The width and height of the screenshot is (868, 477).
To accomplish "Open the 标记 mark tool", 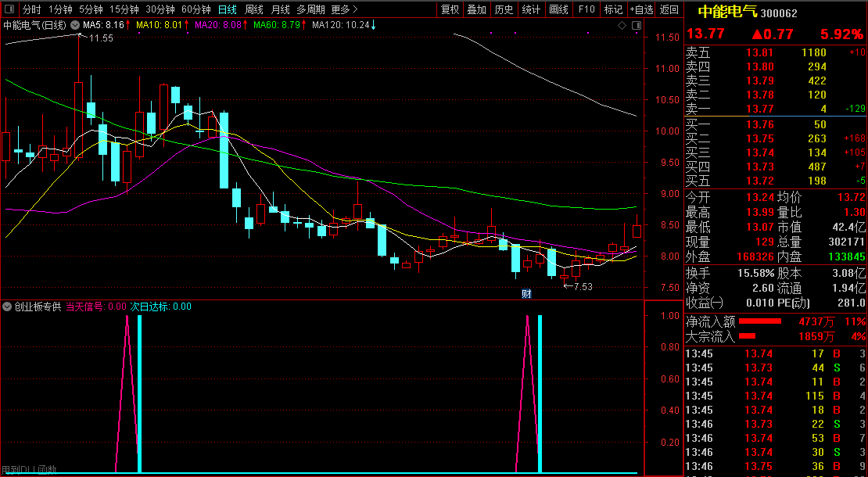I will [x=614, y=9].
